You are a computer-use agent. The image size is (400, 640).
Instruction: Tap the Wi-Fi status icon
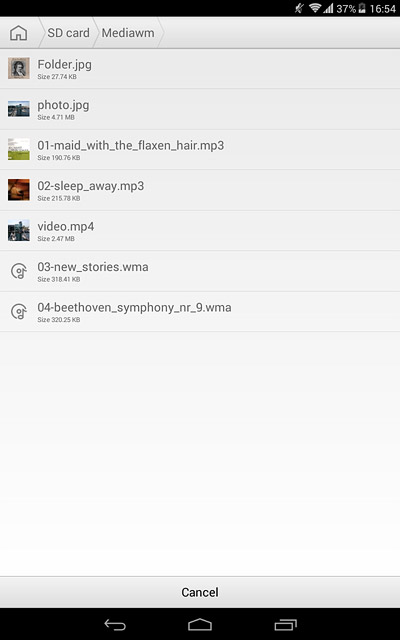coord(315,8)
